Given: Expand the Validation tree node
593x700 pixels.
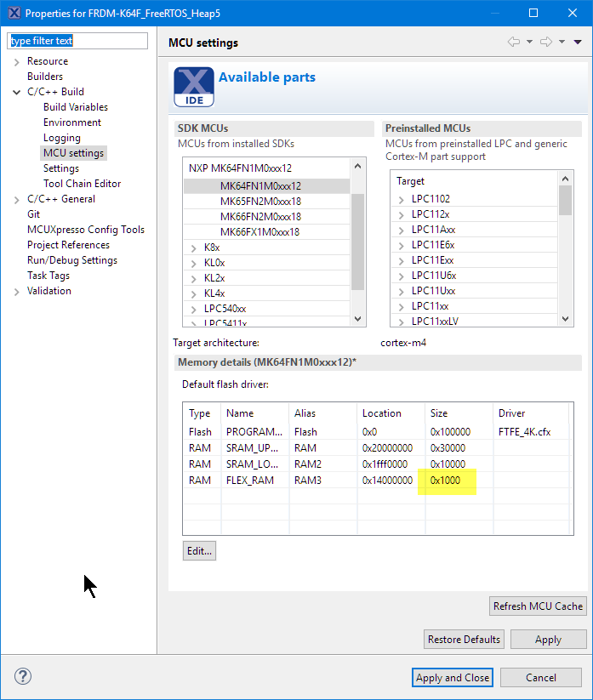Looking at the screenshot, I should point(16,292).
